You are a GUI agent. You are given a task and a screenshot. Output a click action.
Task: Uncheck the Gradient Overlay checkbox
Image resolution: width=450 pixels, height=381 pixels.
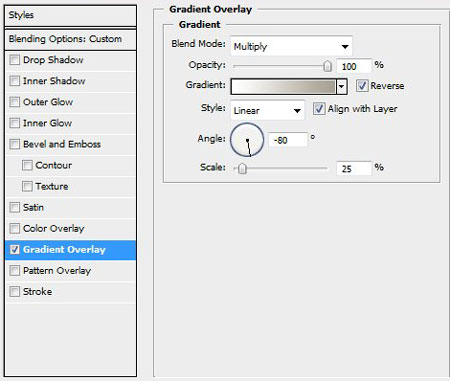pos(14,249)
